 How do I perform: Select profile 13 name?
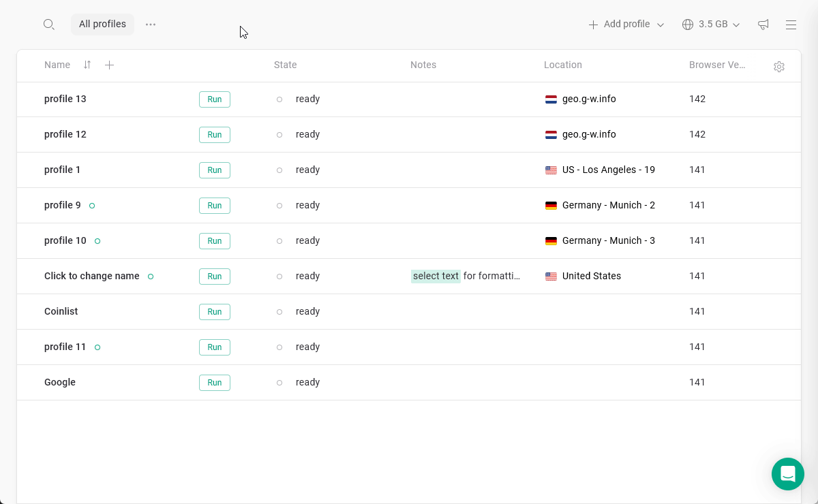[65, 99]
